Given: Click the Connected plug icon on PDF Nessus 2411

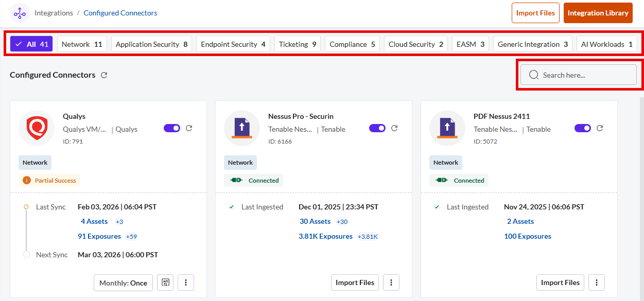Looking at the screenshot, I should pos(442,181).
